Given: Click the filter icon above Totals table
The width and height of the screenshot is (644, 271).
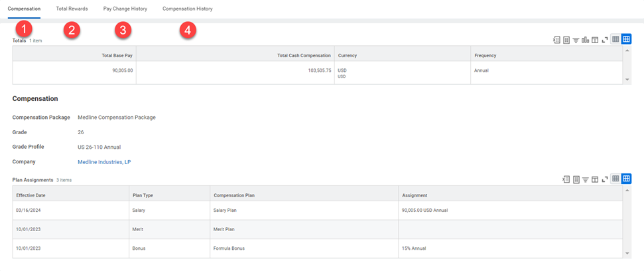Looking at the screenshot, I should pyautogui.click(x=576, y=40).
